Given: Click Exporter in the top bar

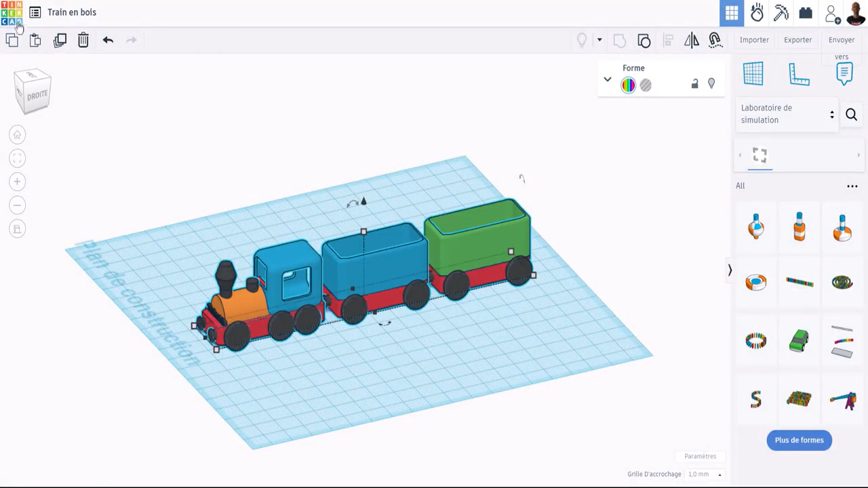Looking at the screenshot, I should [x=797, y=39].
